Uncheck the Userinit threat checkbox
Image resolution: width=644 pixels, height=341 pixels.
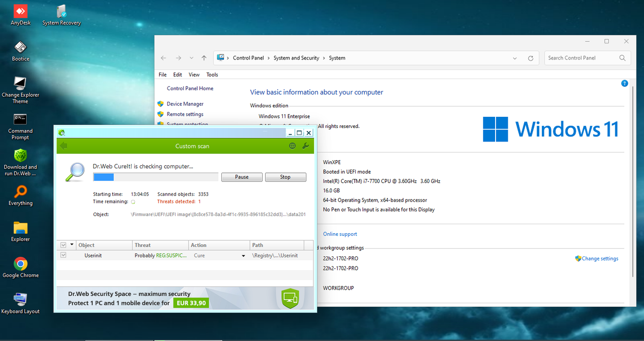pos(63,255)
